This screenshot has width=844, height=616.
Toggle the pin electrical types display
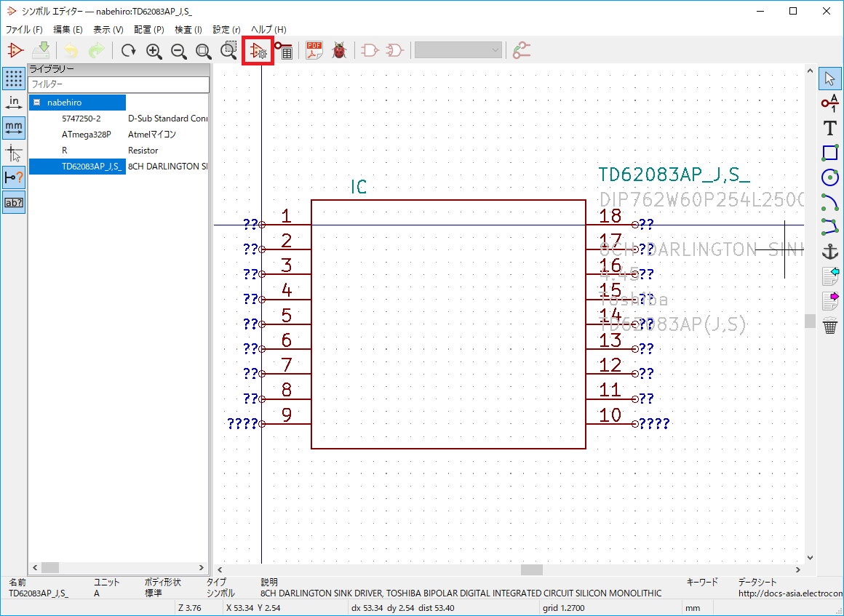point(13,177)
